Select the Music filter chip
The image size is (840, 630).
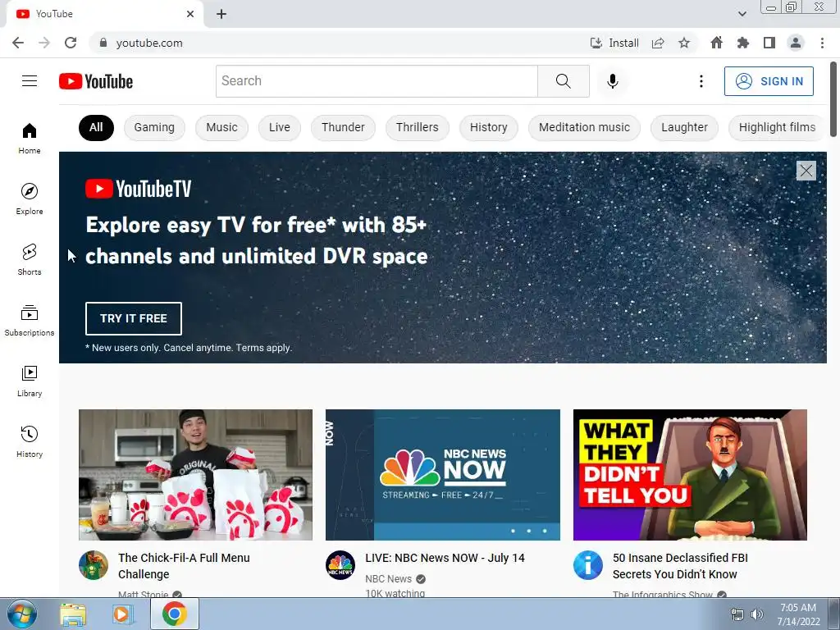tap(221, 127)
